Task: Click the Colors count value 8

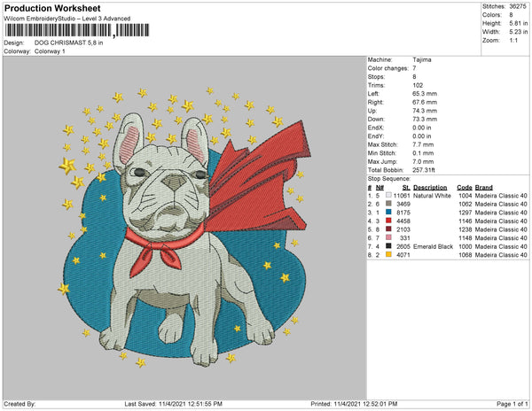Action: (x=511, y=15)
